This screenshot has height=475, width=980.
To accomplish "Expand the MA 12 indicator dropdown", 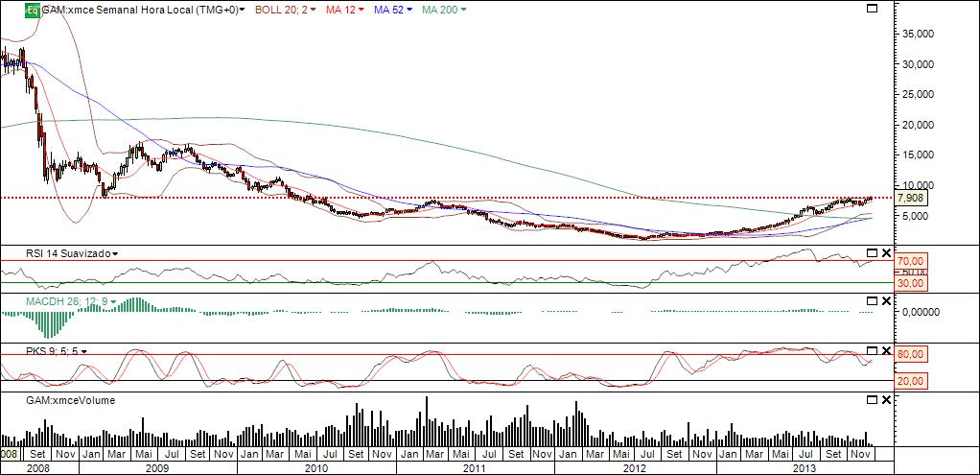I will 362,10.
